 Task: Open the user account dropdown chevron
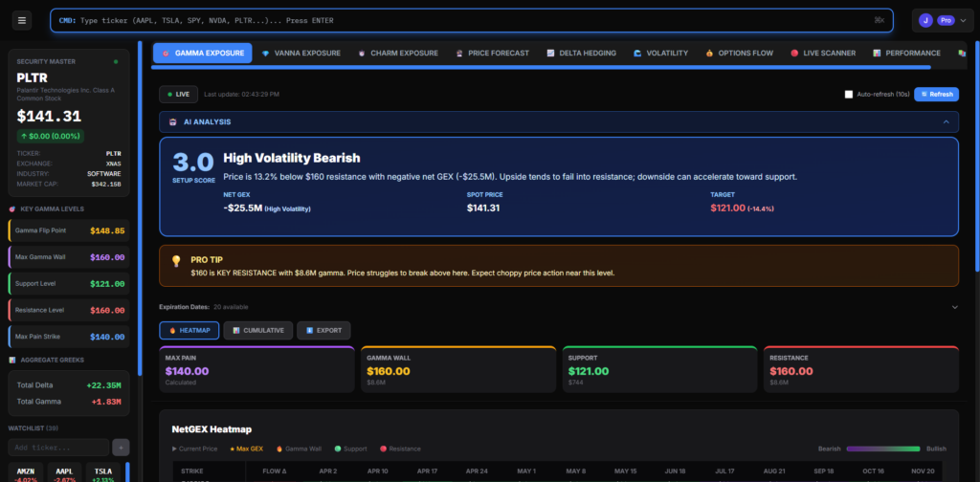963,21
